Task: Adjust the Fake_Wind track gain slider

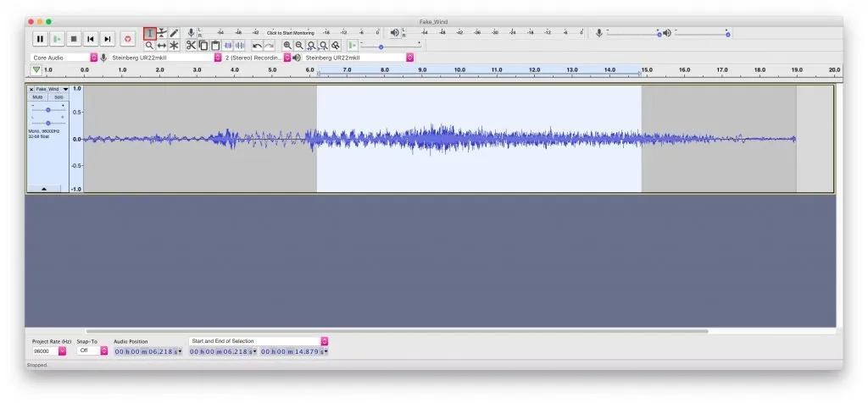Action: (48, 110)
